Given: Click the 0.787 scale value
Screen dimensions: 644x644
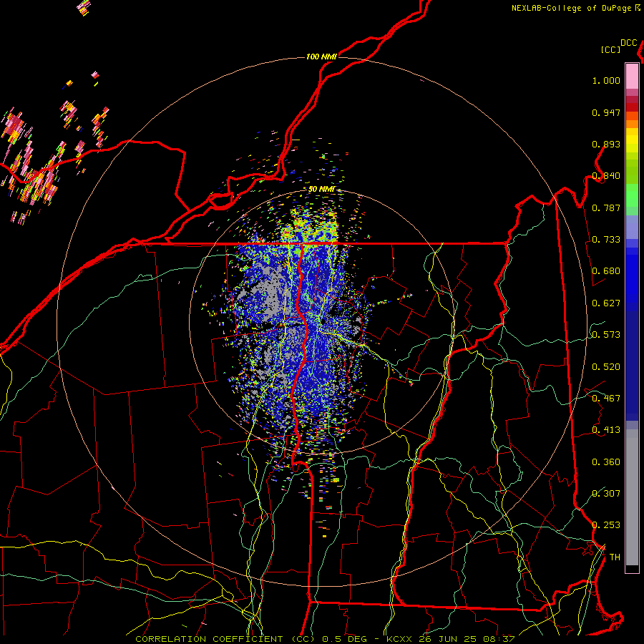Looking at the screenshot, I should click(606, 208).
